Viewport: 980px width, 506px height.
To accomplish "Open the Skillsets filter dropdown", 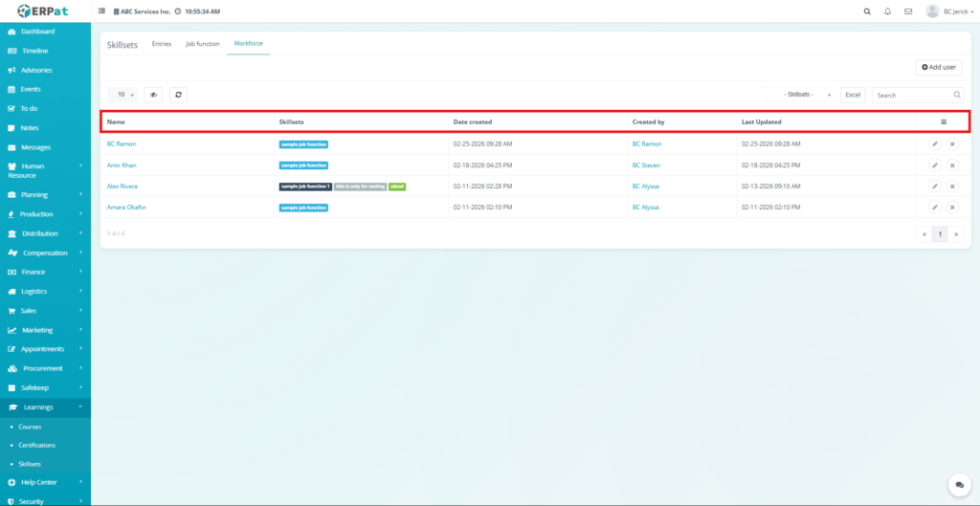I will (x=807, y=95).
